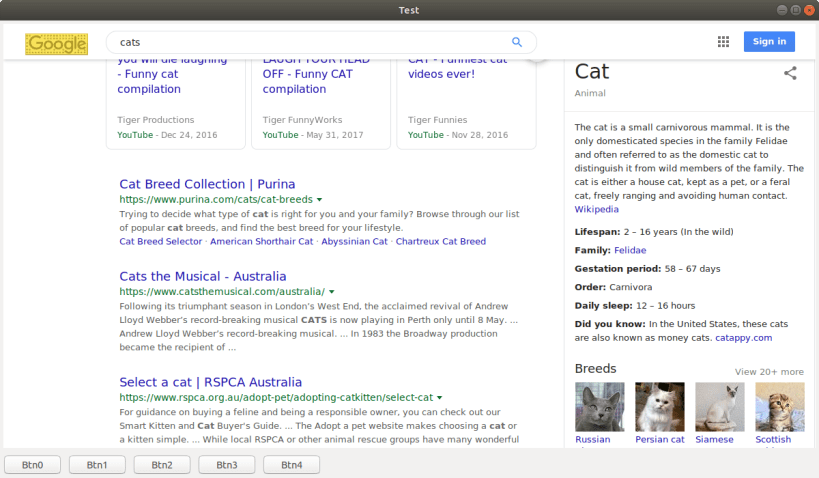Click the Abyssinian Cat sitelink
The image size is (819, 478).
tap(354, 241)
